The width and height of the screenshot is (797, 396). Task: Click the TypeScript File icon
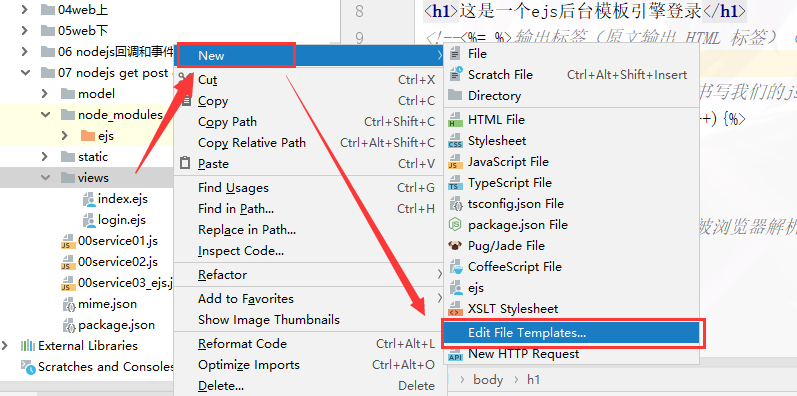(455, 183)
